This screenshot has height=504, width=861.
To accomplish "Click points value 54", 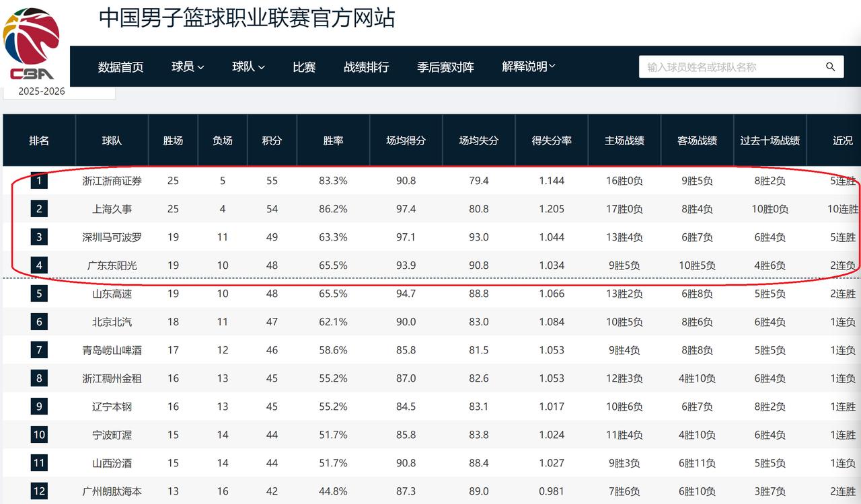I will pyautogui.click(x=272, y=209).
